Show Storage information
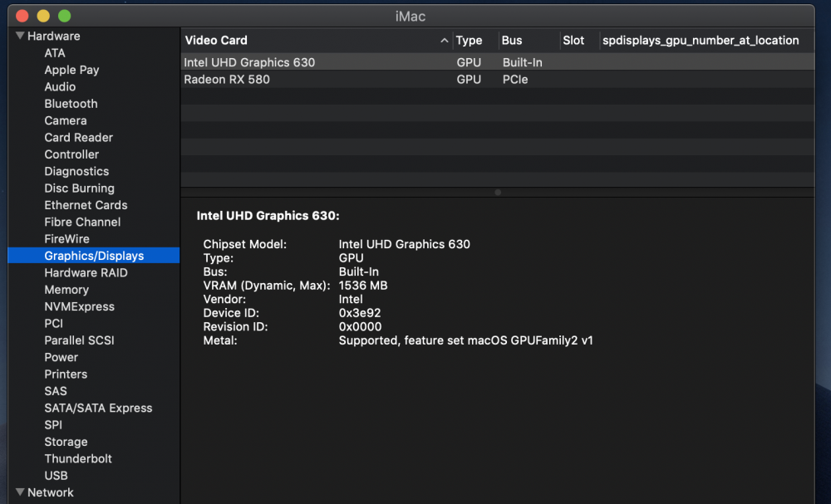Screen dimensions: 831x504 [x=66, y=442]
